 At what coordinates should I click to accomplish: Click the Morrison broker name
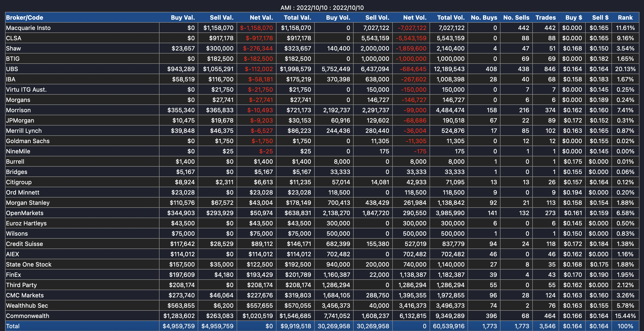[x=18, y=110]
